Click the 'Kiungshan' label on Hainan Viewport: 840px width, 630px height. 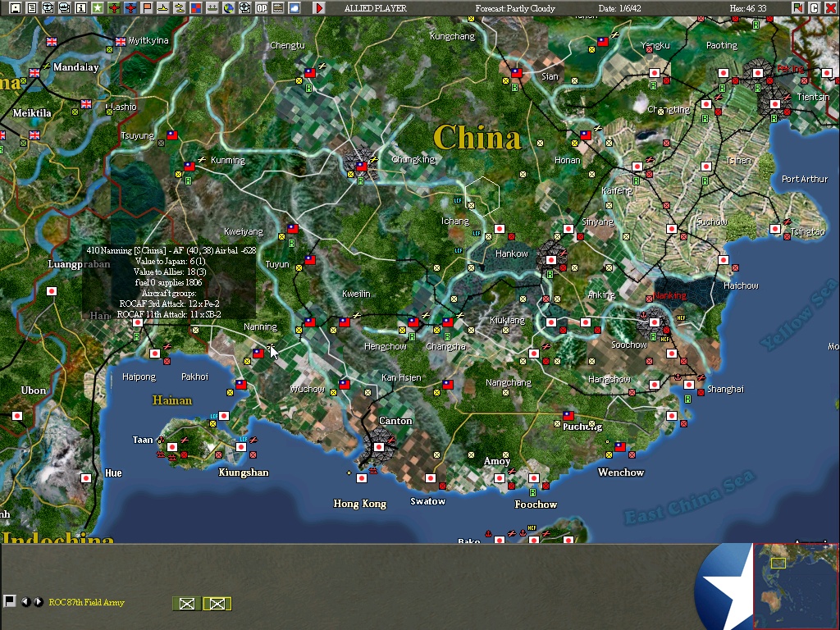(244, 472)
